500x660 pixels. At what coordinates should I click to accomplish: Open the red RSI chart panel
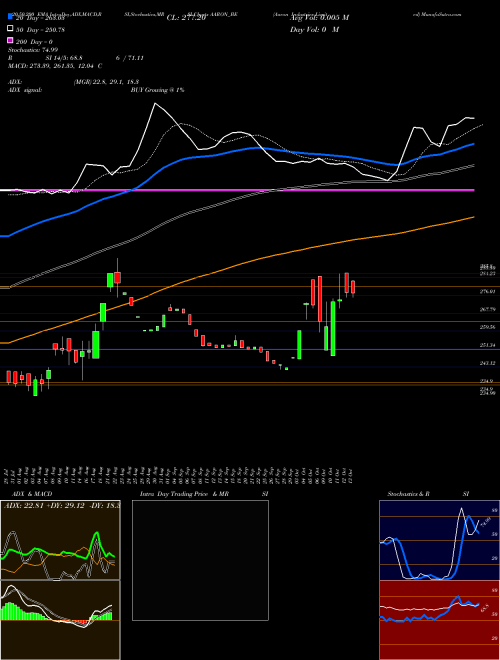[x=439, y=620]
